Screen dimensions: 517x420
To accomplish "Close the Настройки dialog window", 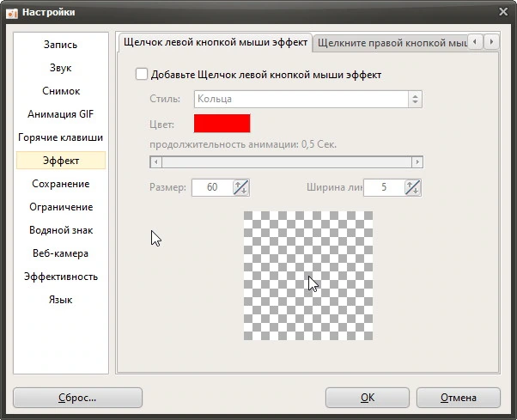I will click(503, 12).
